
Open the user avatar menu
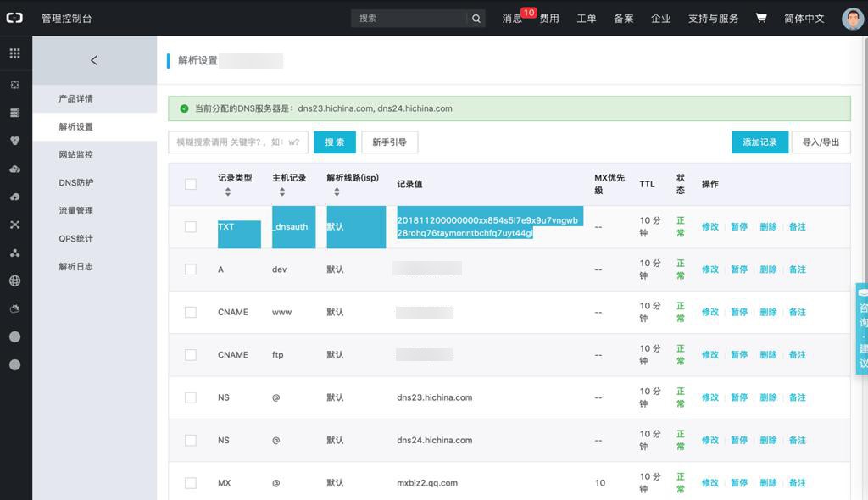click(x=853, y=19)
